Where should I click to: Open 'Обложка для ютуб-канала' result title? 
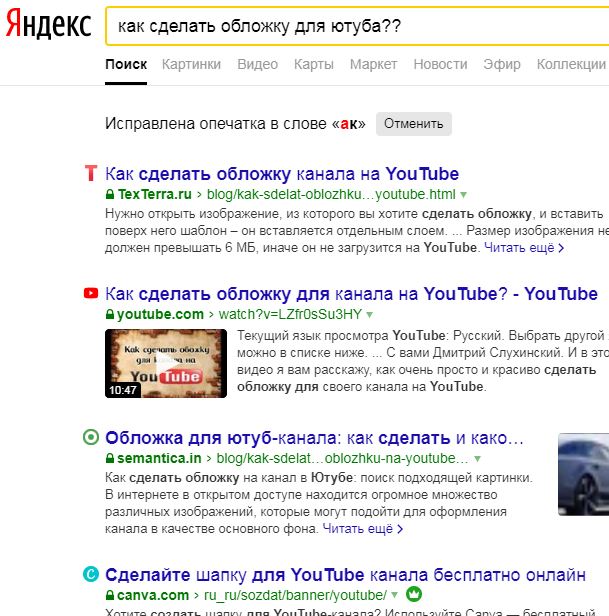tap(314, 438)
